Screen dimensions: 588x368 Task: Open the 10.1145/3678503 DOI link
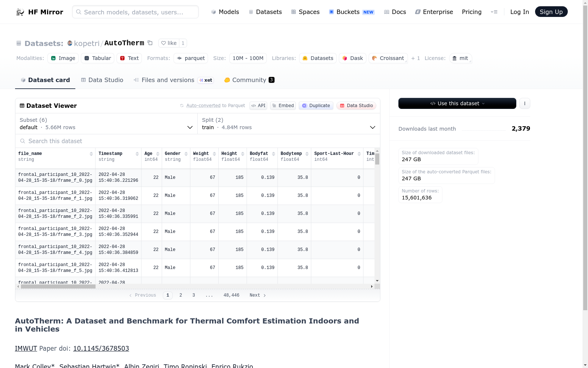click(x=101, y=348)
